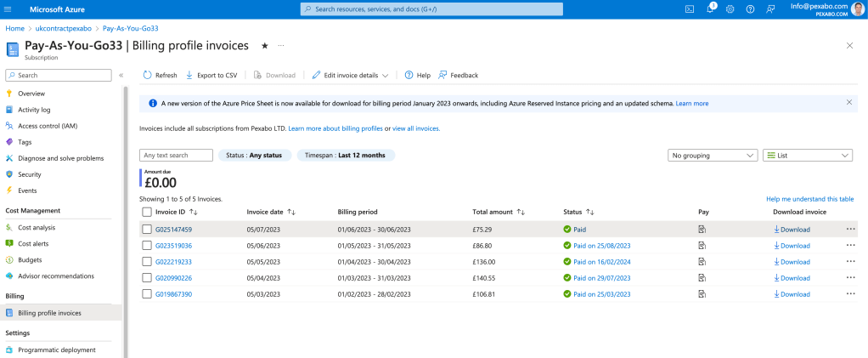Image resolution: width=868 pixels, height=358 pixels.
Task: Click Refresh in the toolbar
Action: point(160,76)
